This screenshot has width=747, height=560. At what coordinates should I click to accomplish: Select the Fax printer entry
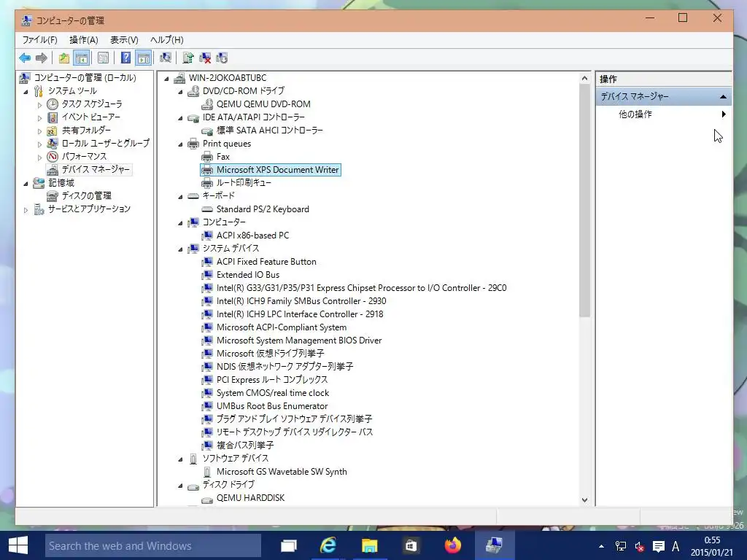(223, 157)
